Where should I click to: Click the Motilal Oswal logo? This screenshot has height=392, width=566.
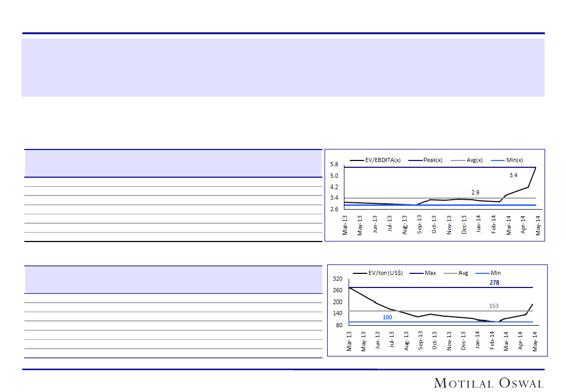(x=489, y=383)
